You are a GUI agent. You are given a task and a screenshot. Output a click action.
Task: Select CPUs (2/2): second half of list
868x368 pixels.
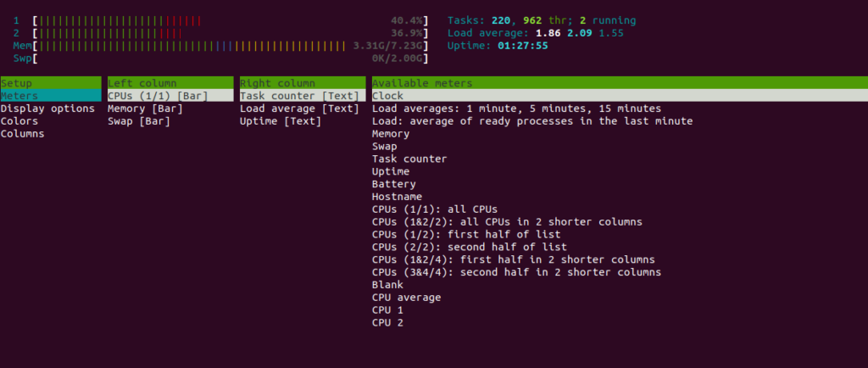(470, 247)
